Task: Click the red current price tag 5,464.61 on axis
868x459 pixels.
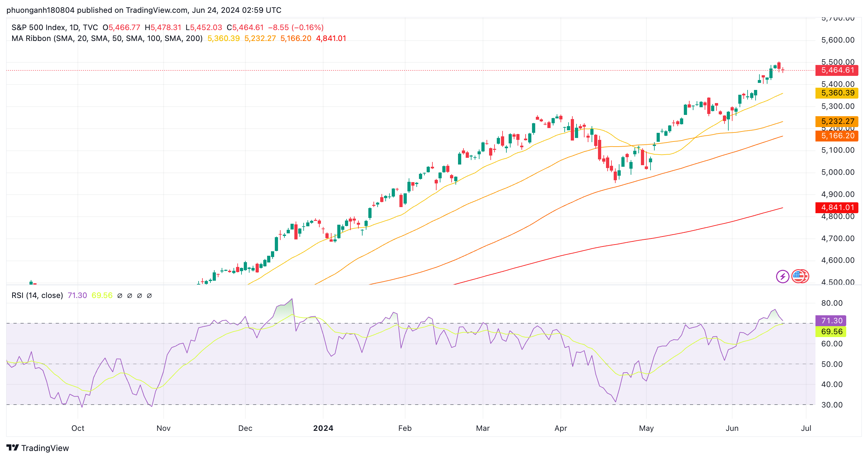Action: click(x=837, y=70)
